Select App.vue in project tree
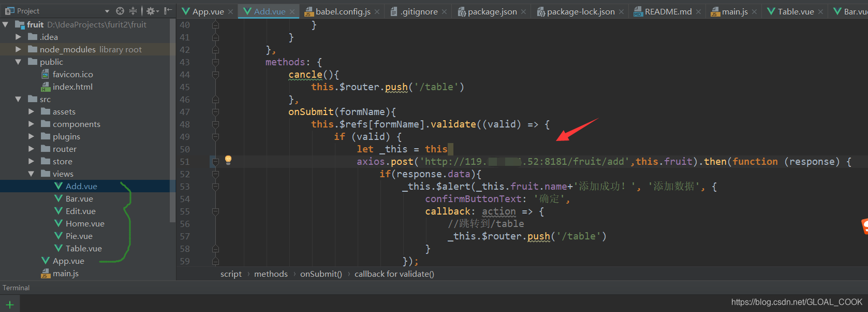Screen dimensions: 868x312 point(68,261)
